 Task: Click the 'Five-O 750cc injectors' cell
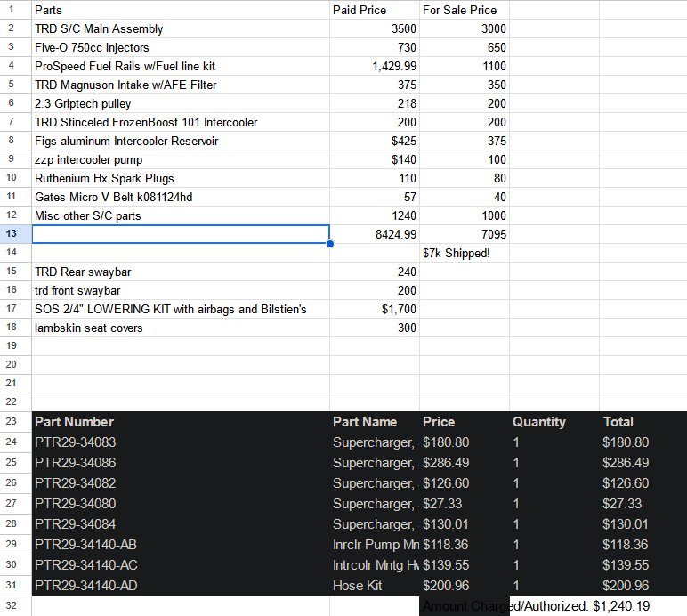click(181, 47)
